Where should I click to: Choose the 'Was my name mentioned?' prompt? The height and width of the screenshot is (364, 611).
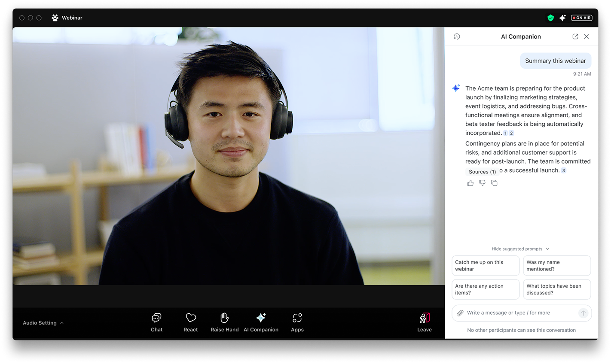click(x=557, y=266)
